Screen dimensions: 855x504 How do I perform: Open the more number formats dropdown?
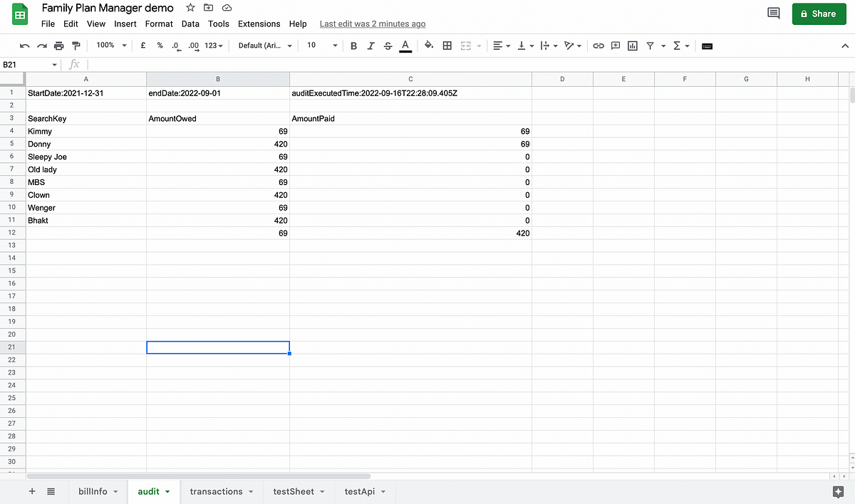pos(214,46)
